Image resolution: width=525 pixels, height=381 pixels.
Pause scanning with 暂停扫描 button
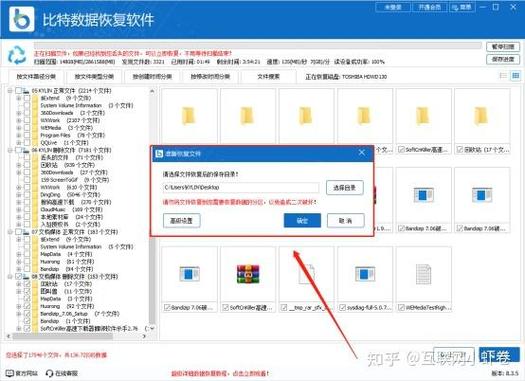(503, 47)
